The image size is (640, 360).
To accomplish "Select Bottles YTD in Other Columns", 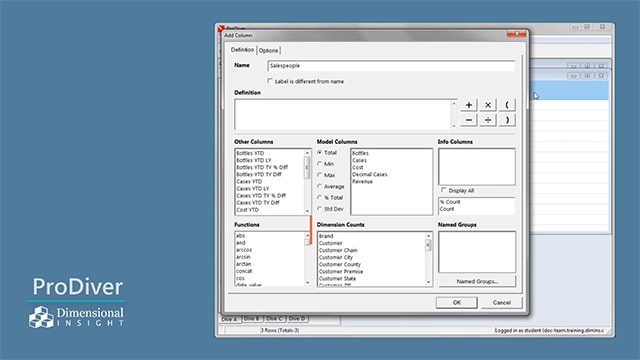I will click(x=250, y=153).
